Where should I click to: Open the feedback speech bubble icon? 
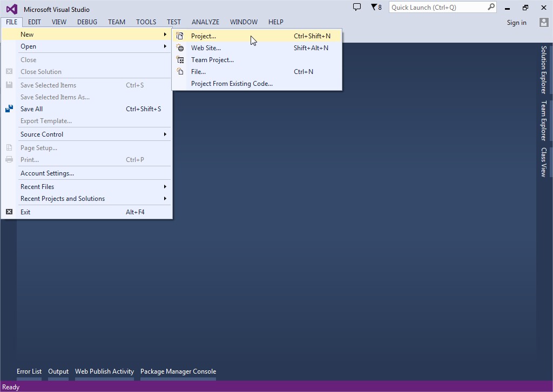(357, 7)
